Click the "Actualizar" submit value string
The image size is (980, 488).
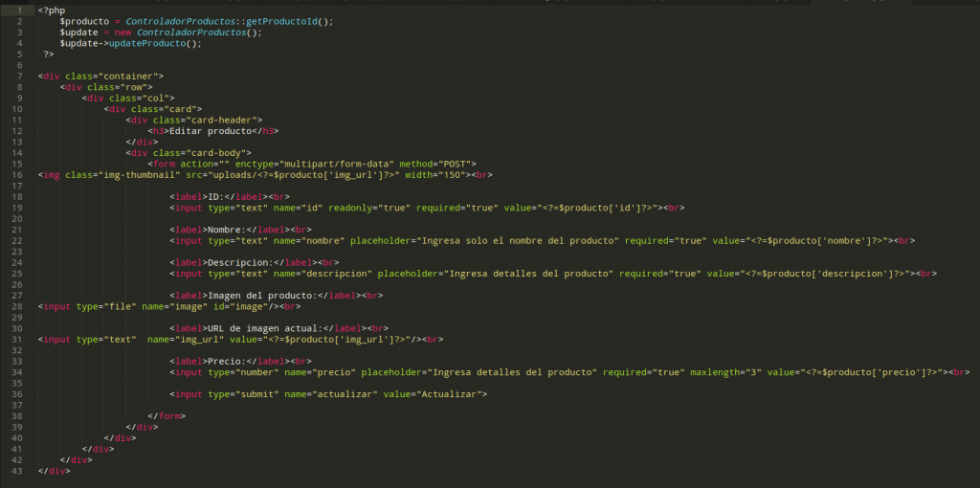pyautogui.click(x=451, y=394)
